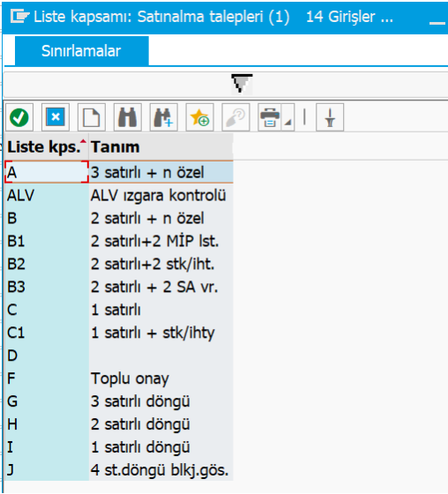Switch to the Sınırlamalar tab

point(82,51)
